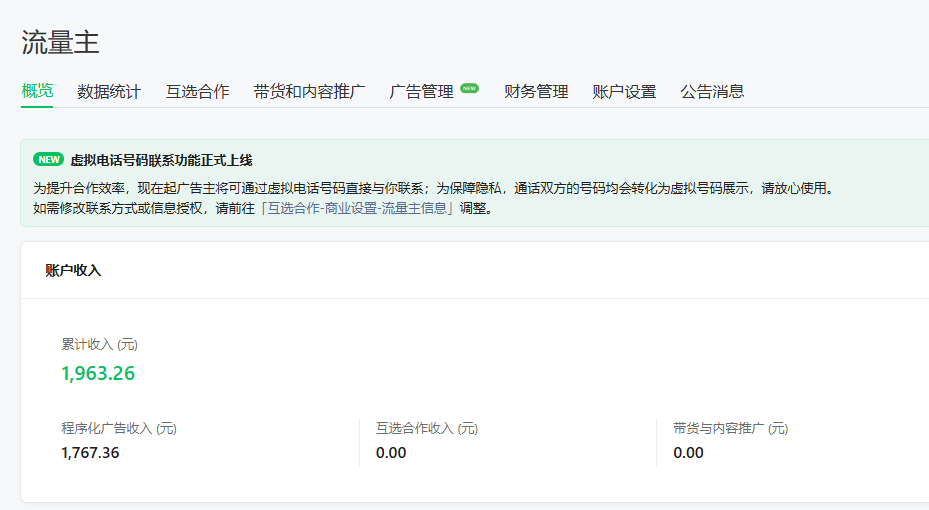Select the 广告管理 tab

pyautogui.click(x=421, y=92)
